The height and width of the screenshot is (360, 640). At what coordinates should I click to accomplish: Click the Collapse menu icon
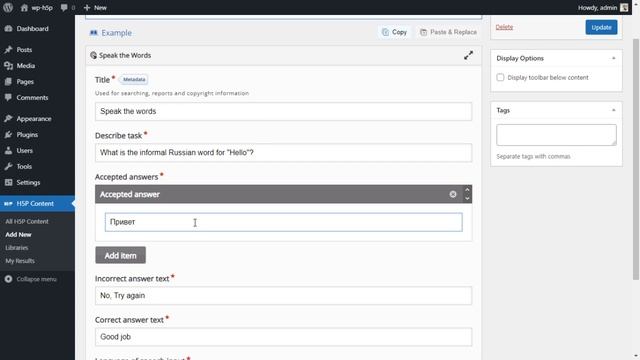pyautogui.click(x=8, y=279)
